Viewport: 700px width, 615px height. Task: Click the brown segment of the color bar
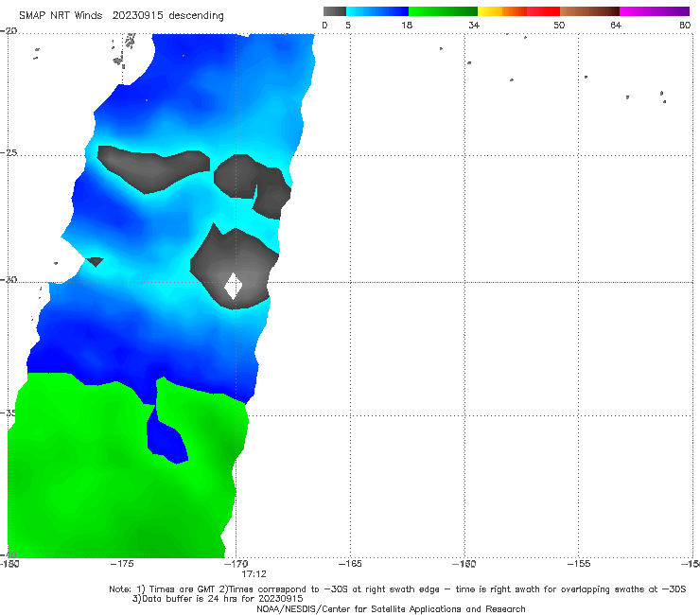(x=589, y=11)
